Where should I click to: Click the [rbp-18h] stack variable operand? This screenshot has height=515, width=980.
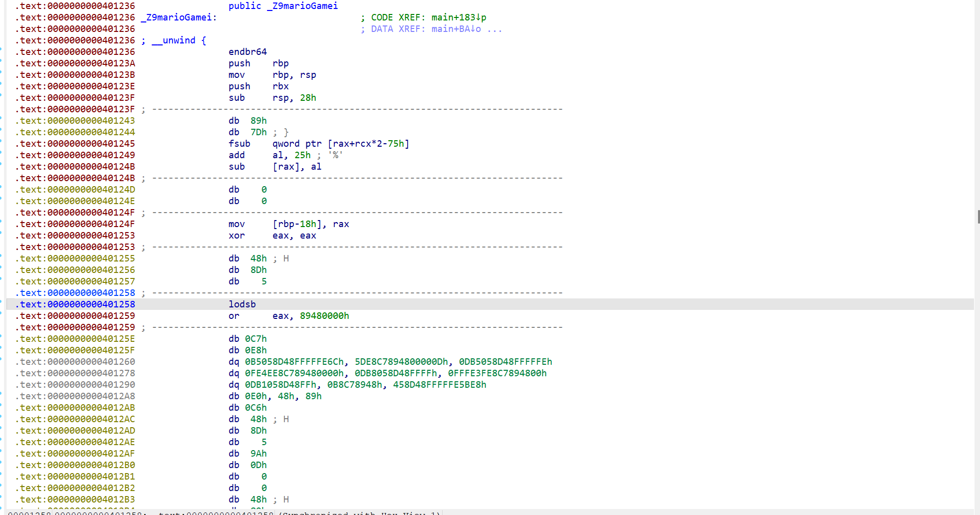297,224
